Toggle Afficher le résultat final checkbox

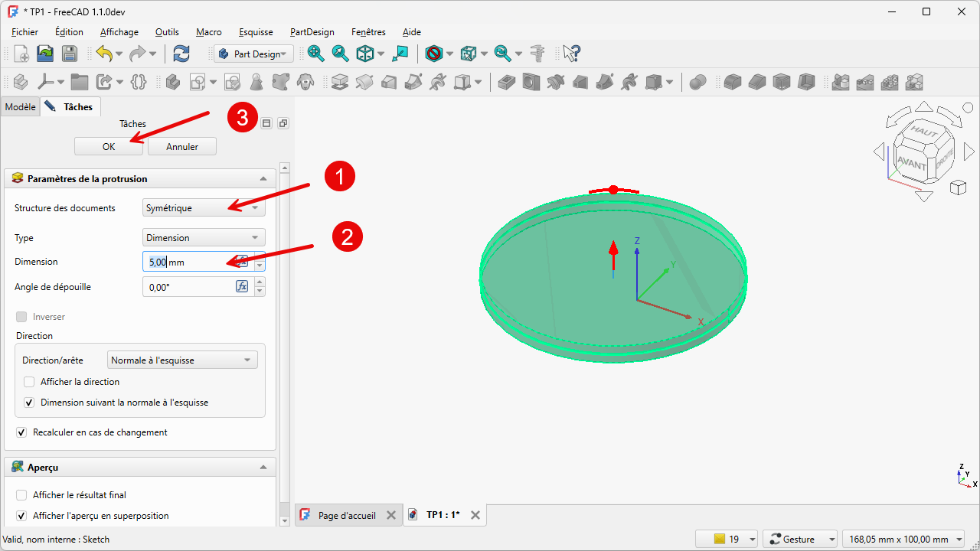coord(21,495)
